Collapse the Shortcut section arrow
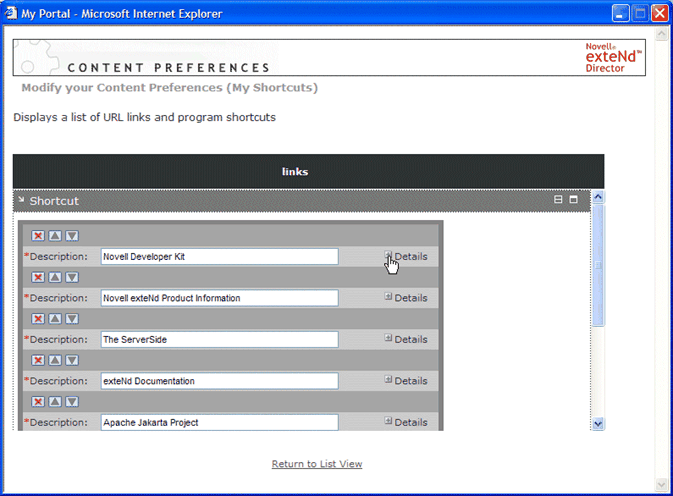673x496 pixels. click(21, 200)
